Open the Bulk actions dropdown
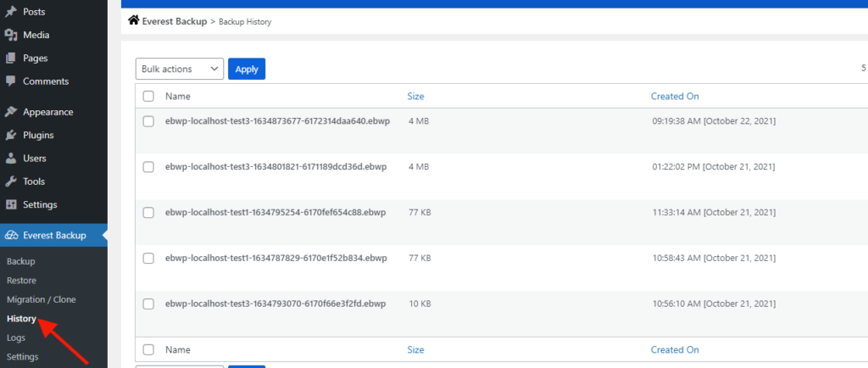 (180, 70)
